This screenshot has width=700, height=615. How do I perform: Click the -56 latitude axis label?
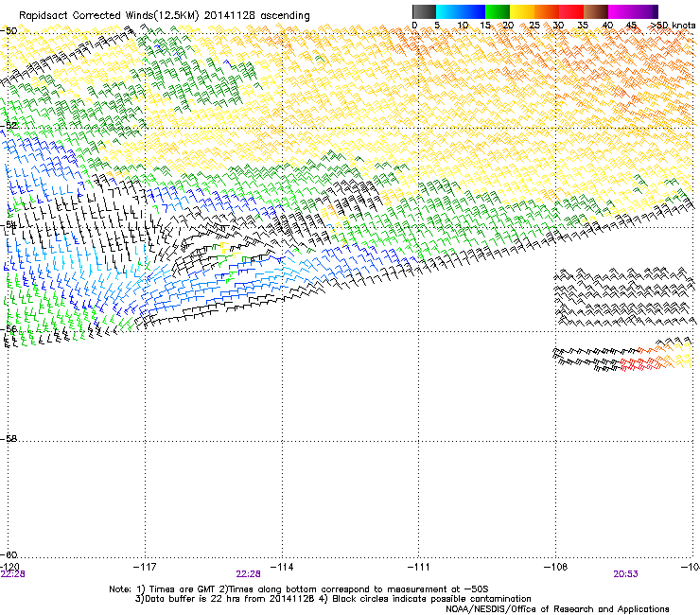click(9, 329)
